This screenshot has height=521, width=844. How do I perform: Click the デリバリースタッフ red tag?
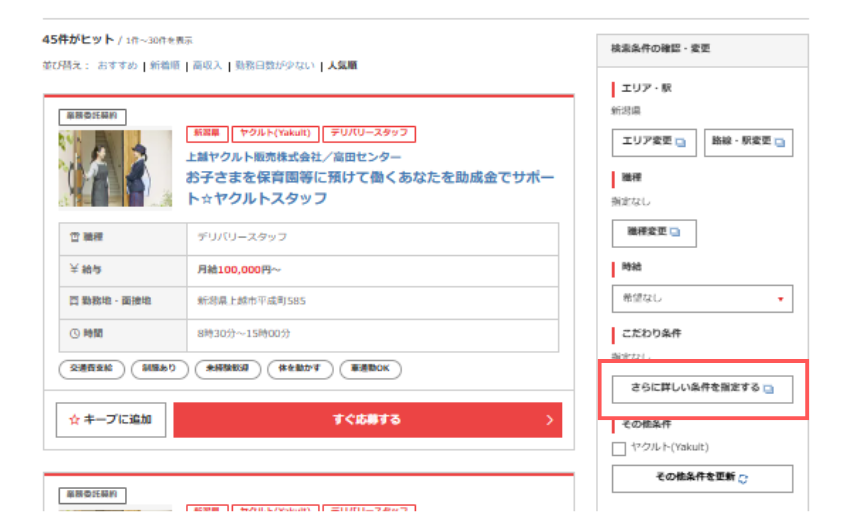click(368, 133)
